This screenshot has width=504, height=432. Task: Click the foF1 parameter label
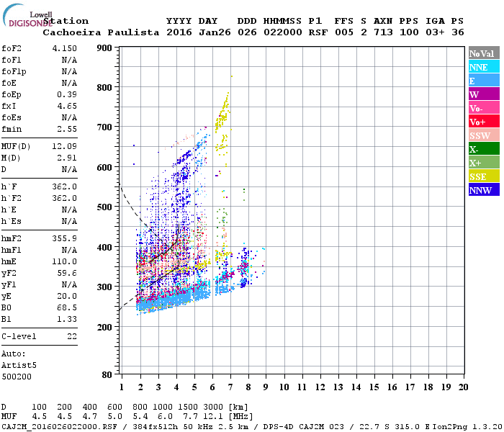coord(12,60)
